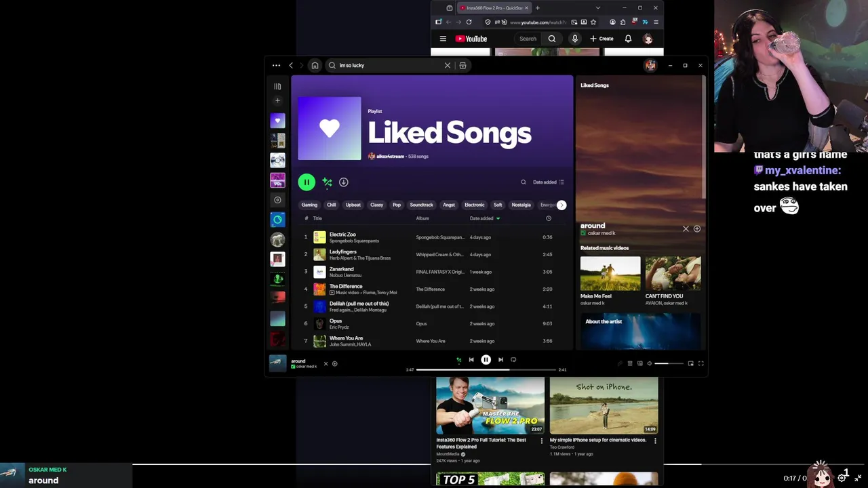The image size is (868, 488).
Task: Skip to previous track
Action: tap(471, 360)
